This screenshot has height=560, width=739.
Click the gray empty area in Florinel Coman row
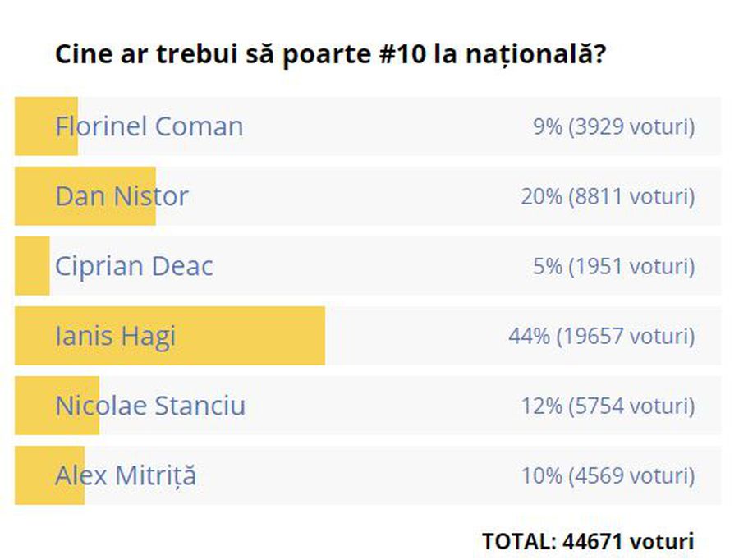(x=387, y=126)
